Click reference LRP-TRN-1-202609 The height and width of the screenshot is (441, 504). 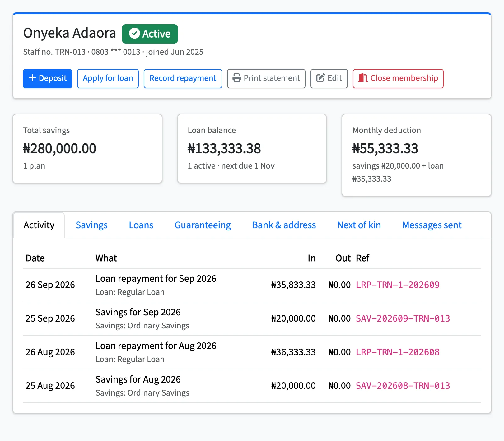398,285
